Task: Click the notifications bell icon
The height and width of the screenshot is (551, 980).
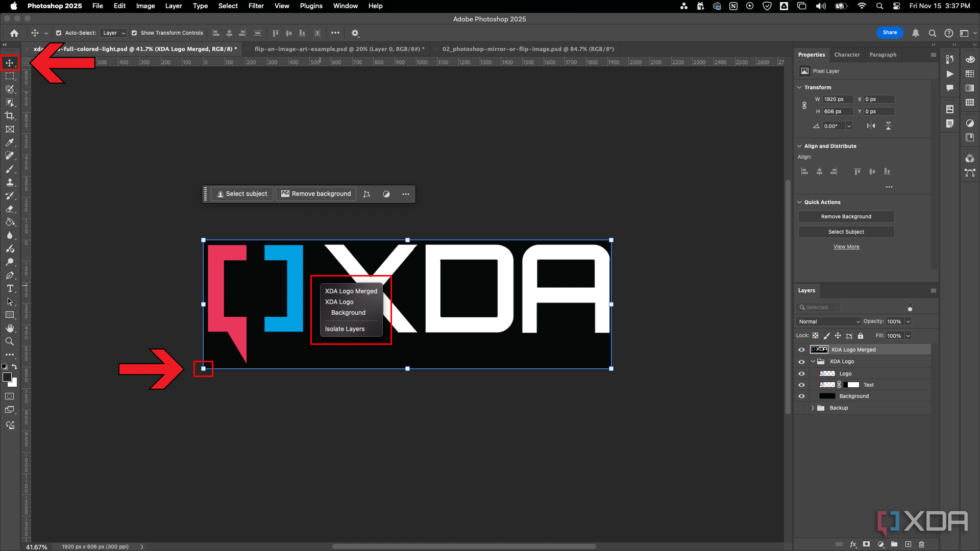Action: coord(916,33)
